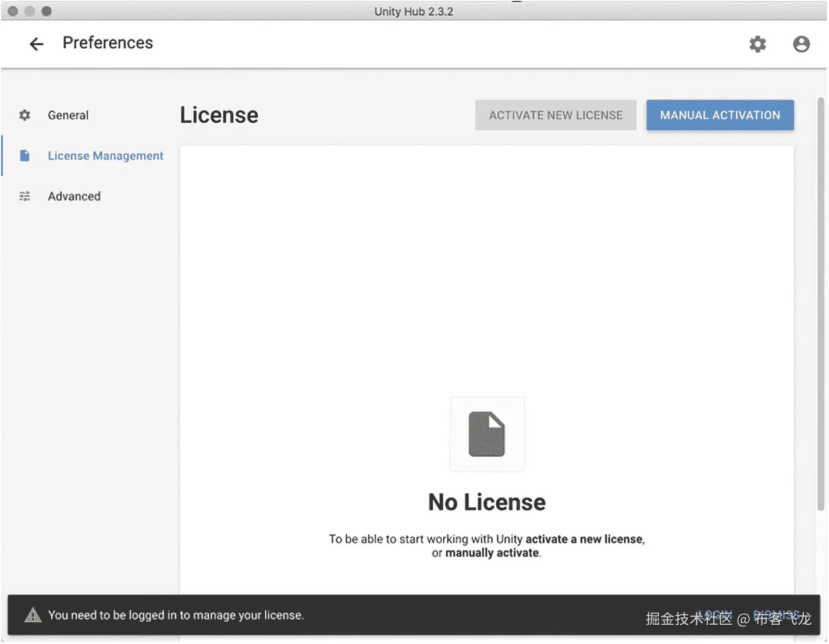Click the login-required notification message

pos(176,615)
